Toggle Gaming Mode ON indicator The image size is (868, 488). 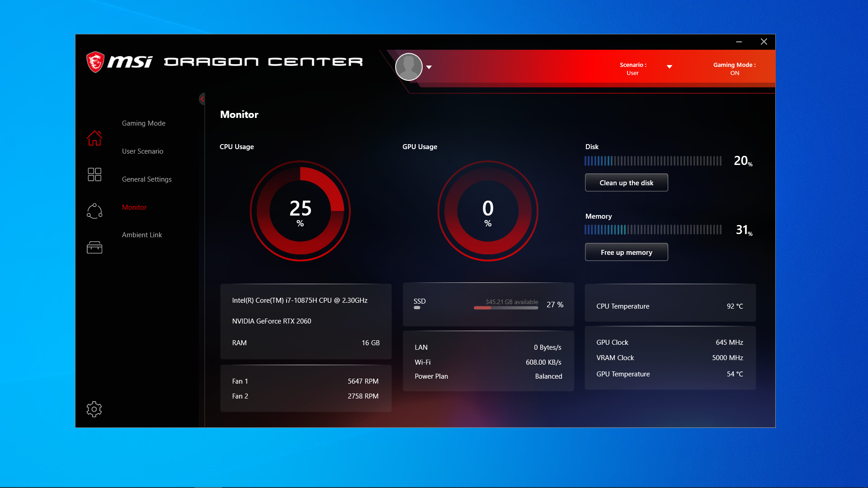pyautogui.click(x=735, y=69)
